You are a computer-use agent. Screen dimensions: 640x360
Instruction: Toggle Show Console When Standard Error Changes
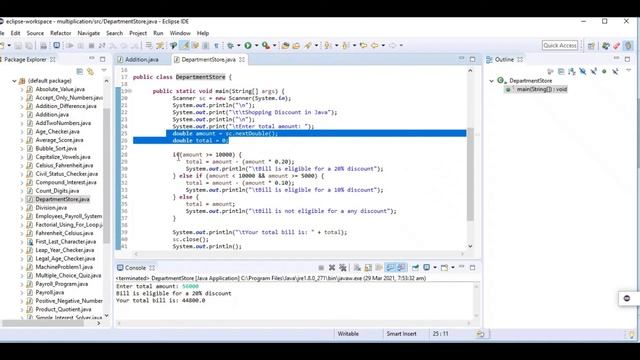(x=402, y=268)
